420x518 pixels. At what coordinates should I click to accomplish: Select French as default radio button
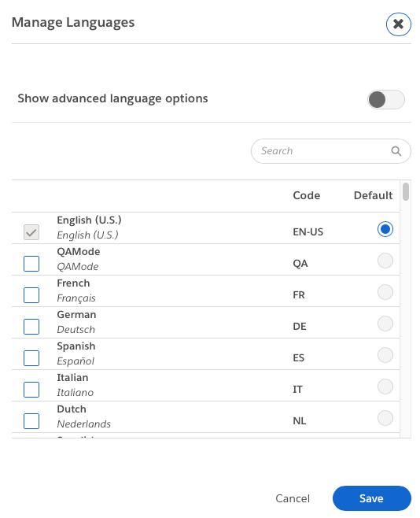point(385,292)
